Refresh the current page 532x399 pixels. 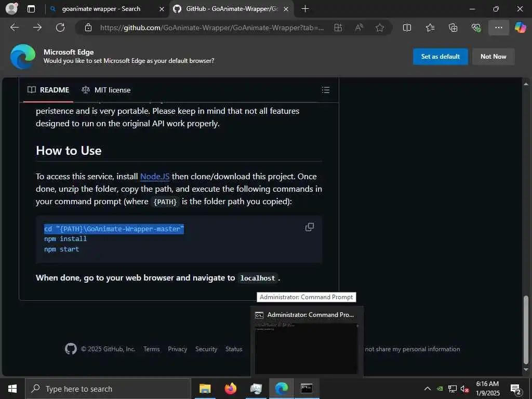click(x=60, y=28)
